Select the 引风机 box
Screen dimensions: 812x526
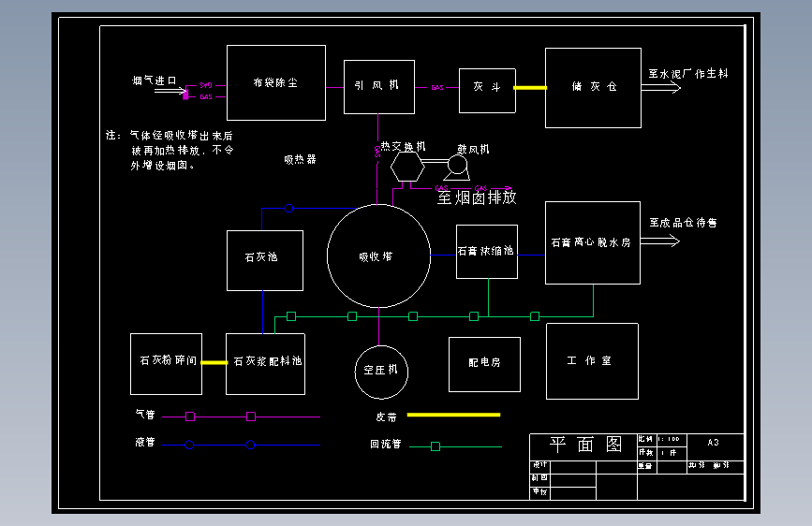pos(379,87)
